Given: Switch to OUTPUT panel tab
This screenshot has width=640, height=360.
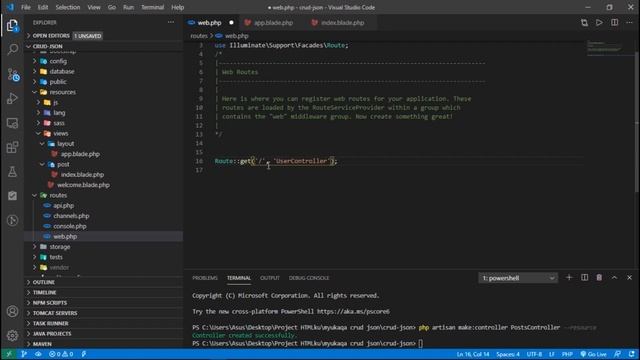Looking at the screenshot, I should (270, 278).
